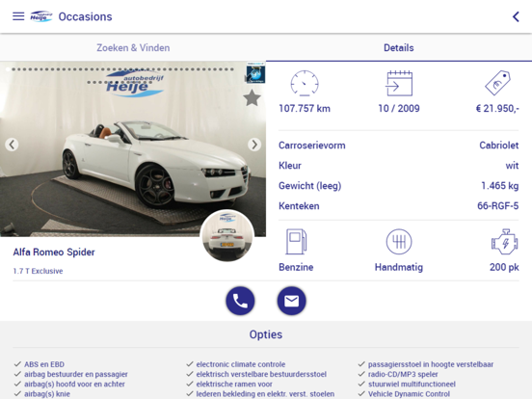532x399 pixels.
Task: Click airbag(s) hoofd voor en achter
Action: pos(74,385)
